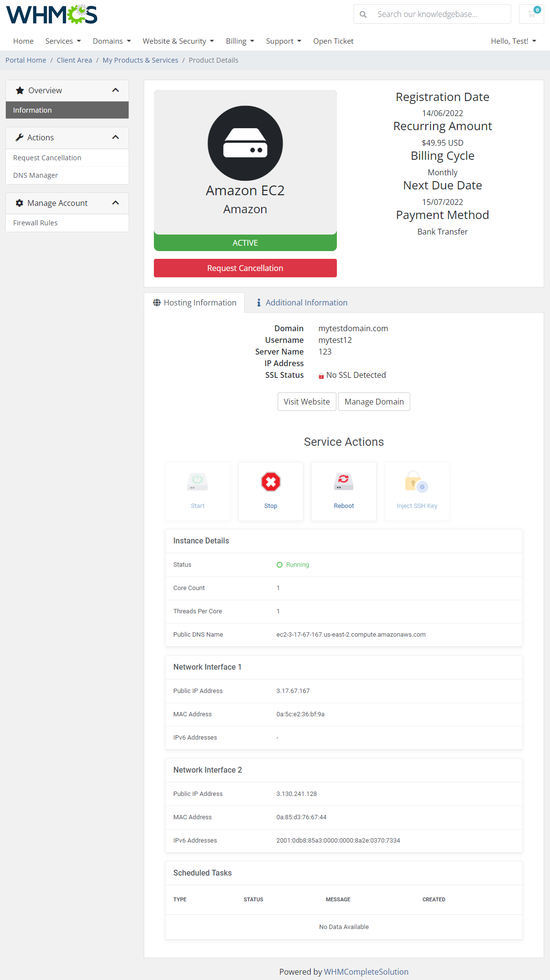Click the IPv6 address 2001:0db8 value
The width and height of the screenshot is (550, 980).
[338, 841]
